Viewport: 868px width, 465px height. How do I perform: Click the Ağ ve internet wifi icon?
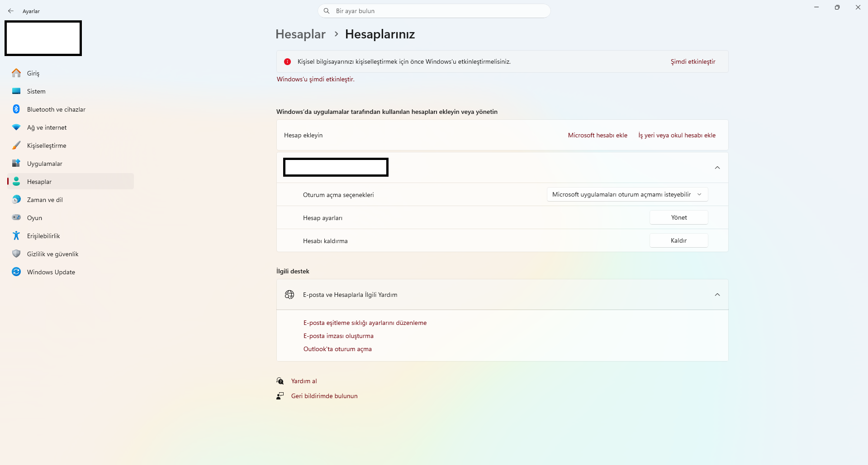point(16,127)
